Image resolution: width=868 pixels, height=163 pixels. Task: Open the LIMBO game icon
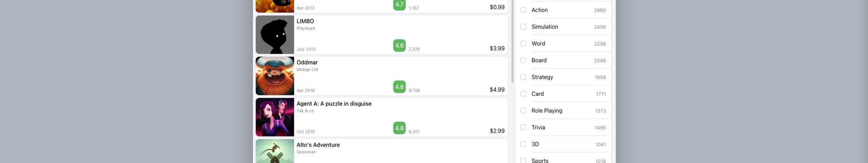[275, 35]
